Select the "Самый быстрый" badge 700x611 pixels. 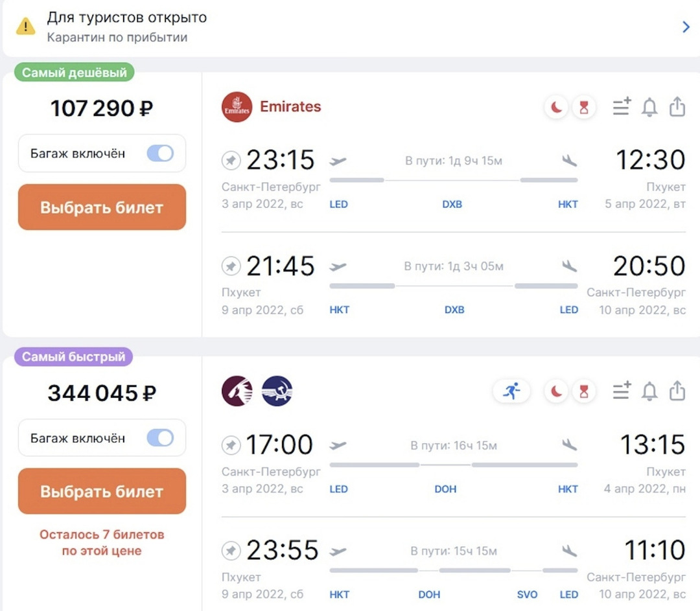coord(74,356)
